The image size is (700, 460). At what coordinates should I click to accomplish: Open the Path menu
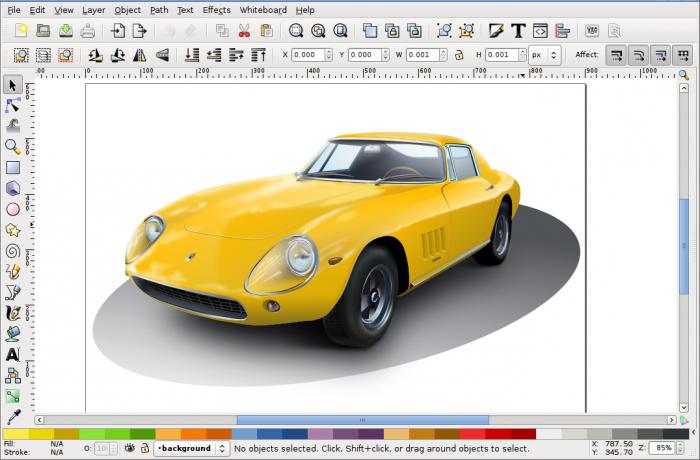coord(159,10)
